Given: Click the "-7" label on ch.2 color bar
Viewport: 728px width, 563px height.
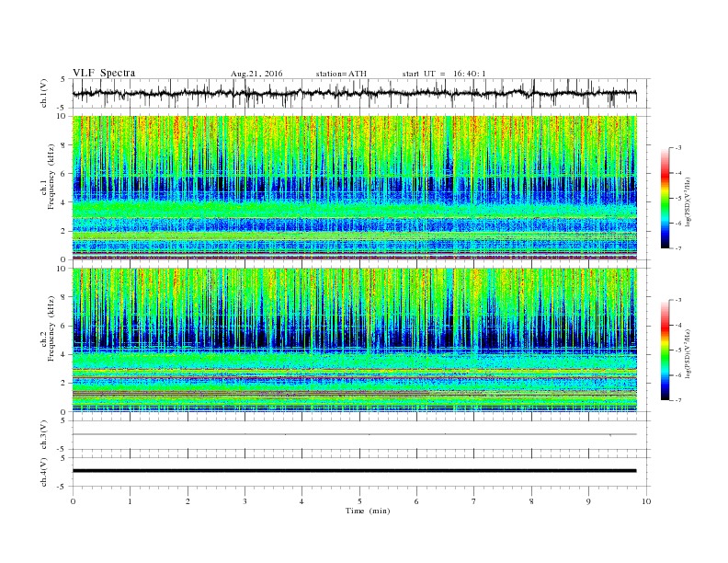Looking at the screenshot, I should (x=677, y=400).
